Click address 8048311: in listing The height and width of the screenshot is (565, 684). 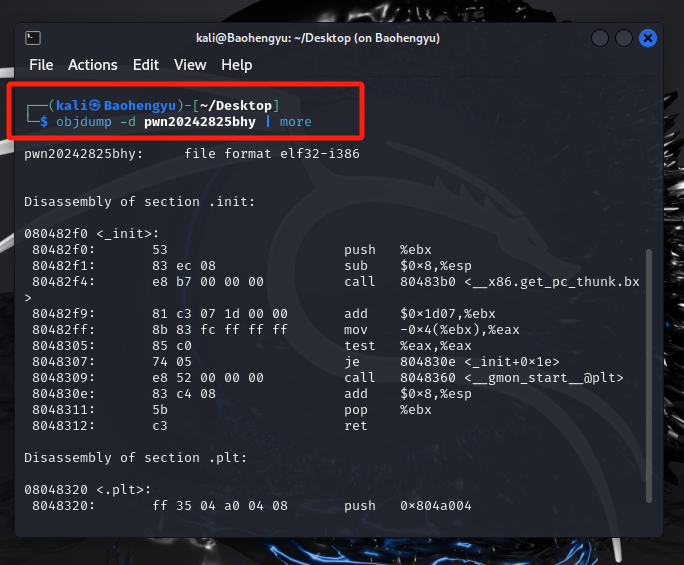[x=63, y=410]
